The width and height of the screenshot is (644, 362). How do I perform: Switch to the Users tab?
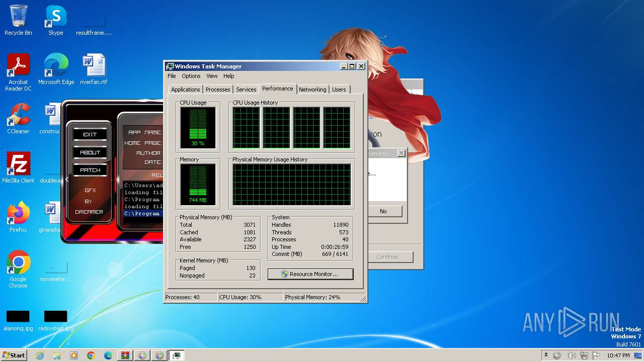339,89
